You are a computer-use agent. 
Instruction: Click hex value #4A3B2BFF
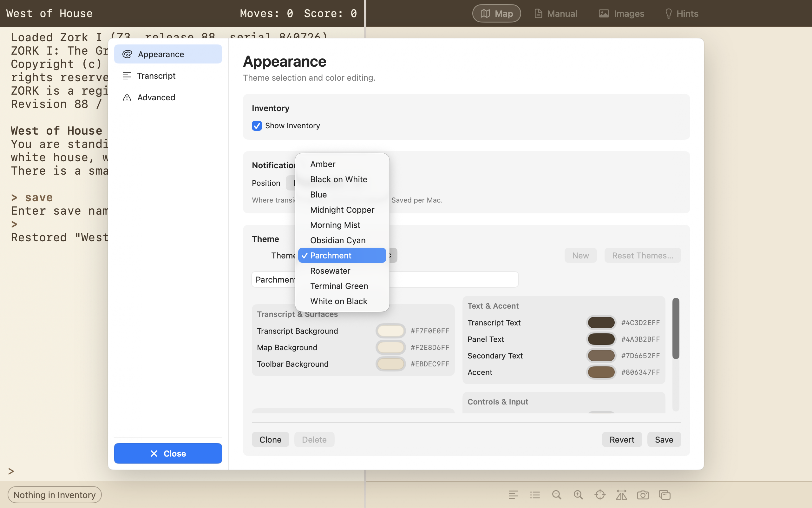pos(640,339)
